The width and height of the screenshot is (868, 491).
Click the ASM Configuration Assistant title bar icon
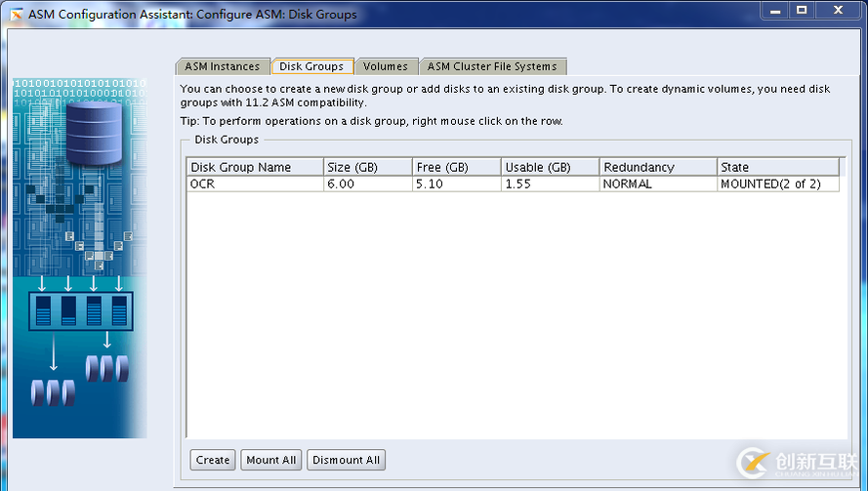[x=17, y=15]
